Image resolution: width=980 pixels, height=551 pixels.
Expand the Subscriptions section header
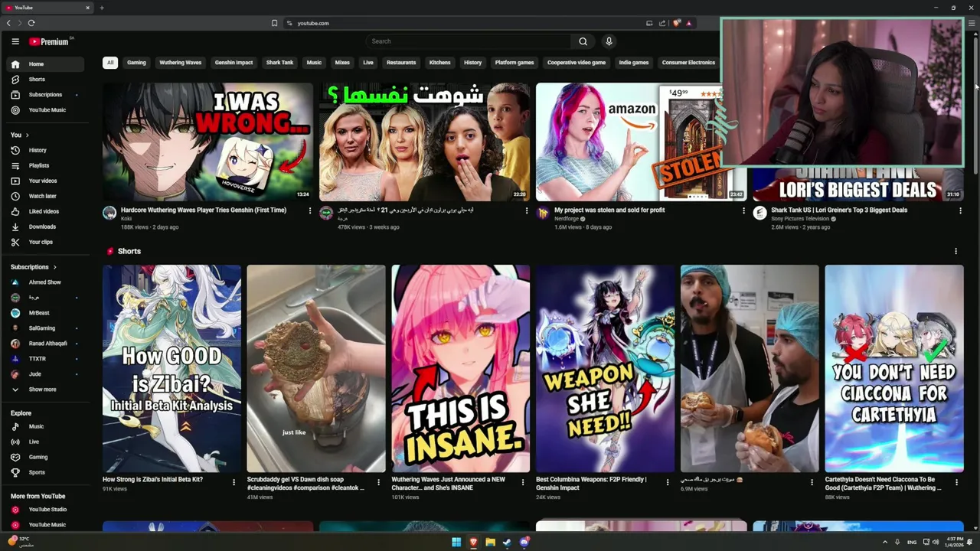click(34, 267)
